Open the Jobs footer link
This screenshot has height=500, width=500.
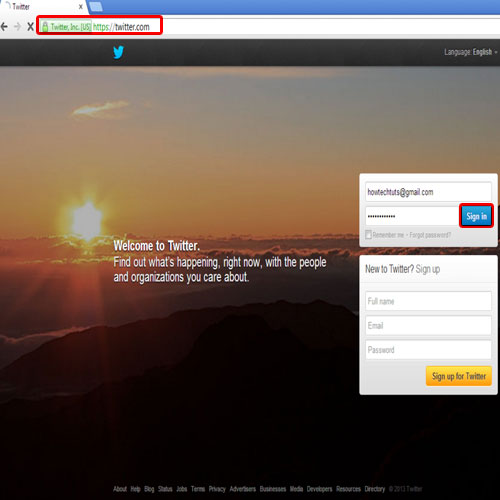[x=182, y=489]
